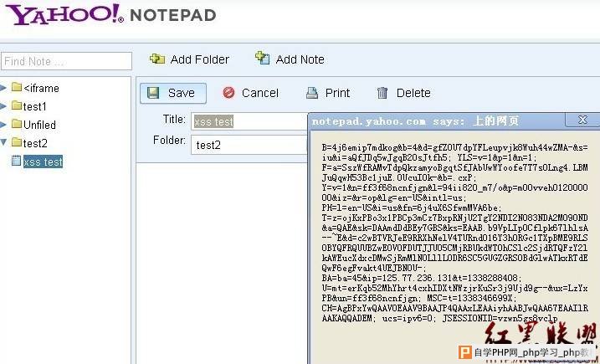Click the cookie line starting B=4j6emip7mdkog

coord(455,148)
